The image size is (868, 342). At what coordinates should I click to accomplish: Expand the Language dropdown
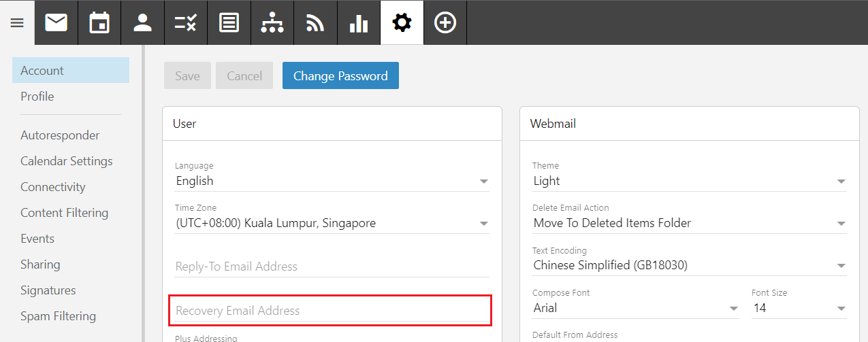(332, 181)
